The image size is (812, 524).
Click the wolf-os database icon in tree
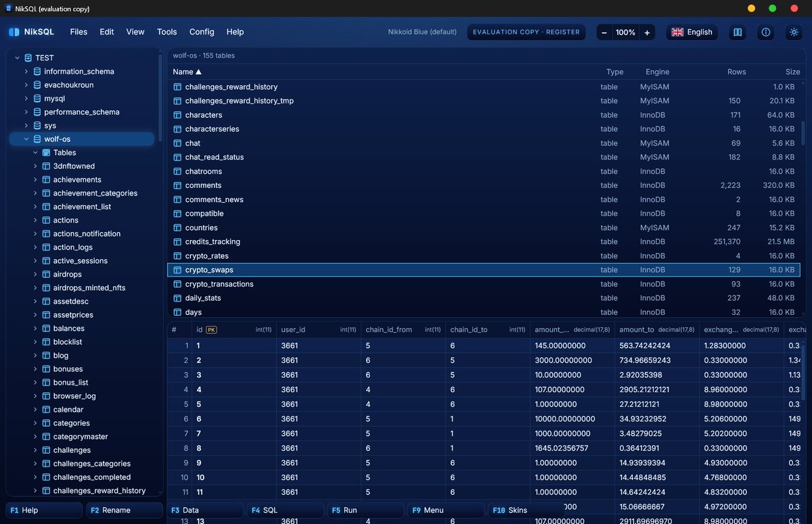[x=37, y=139]
